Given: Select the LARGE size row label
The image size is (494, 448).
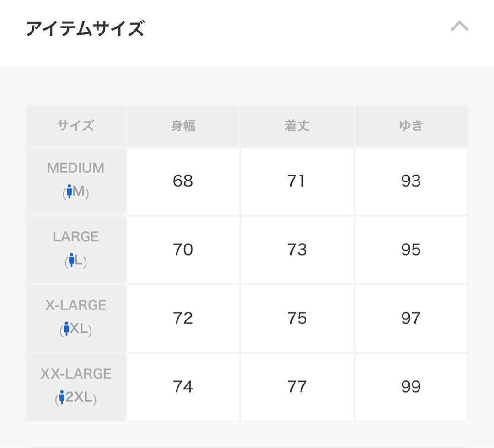Looking at the screenshot, I should [x=75, y=237].
